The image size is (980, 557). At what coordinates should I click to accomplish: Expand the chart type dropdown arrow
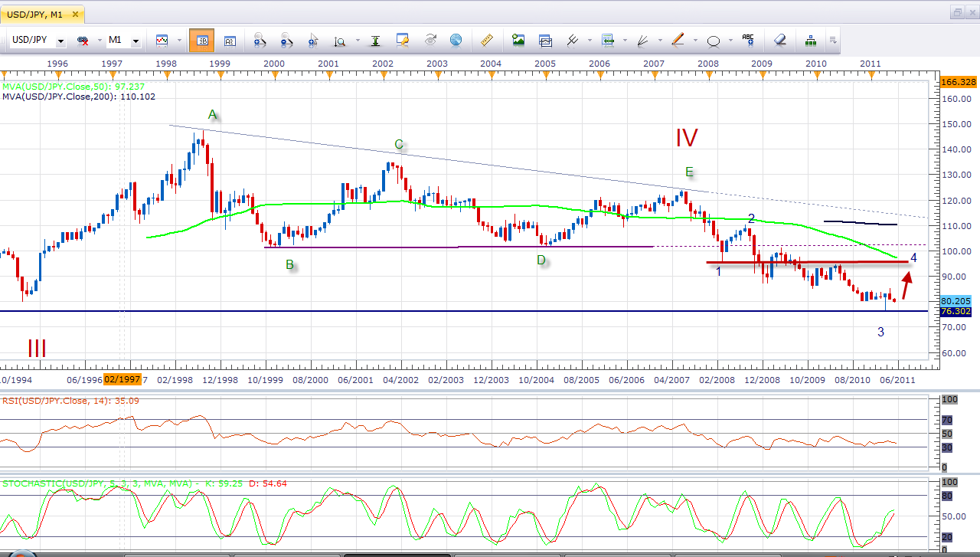click(179, 41)
